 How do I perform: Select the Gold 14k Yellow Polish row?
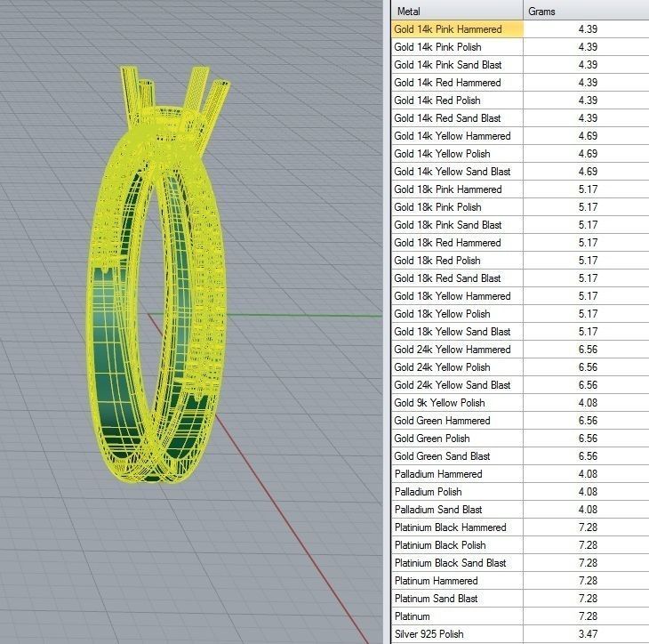point(520,154)
